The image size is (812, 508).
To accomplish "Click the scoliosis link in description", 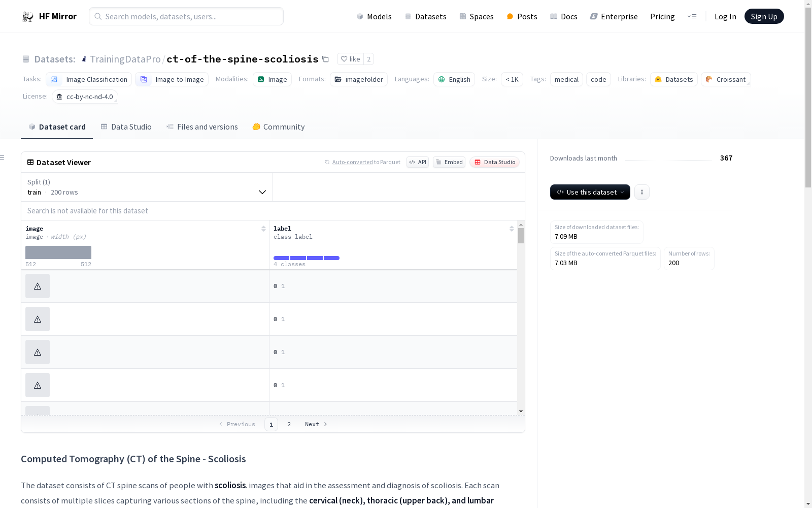I will 230,485.
